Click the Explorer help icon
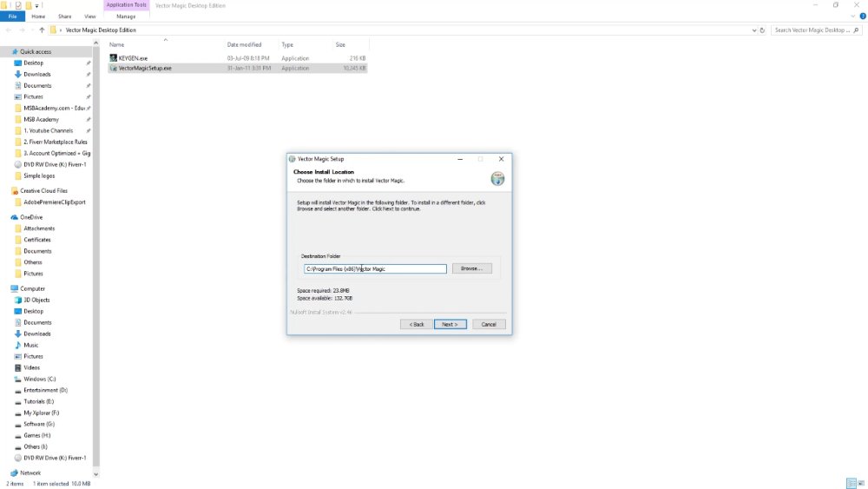 click(x=863, y=17)
